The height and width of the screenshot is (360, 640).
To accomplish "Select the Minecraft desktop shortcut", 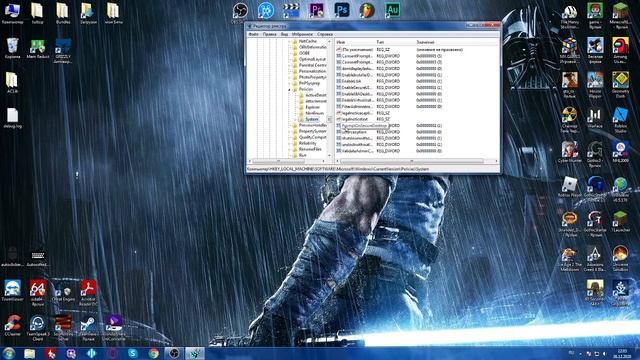I will tap(620, 16).
